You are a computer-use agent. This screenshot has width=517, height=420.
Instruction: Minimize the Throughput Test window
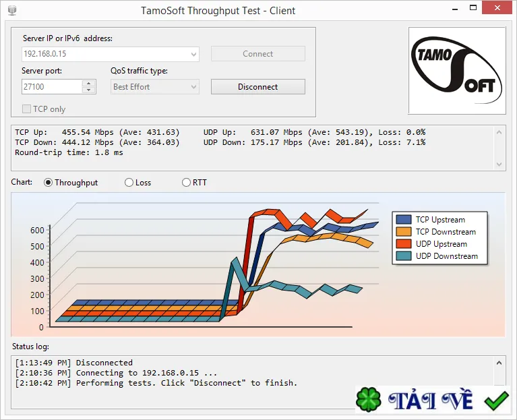point(456,9)
